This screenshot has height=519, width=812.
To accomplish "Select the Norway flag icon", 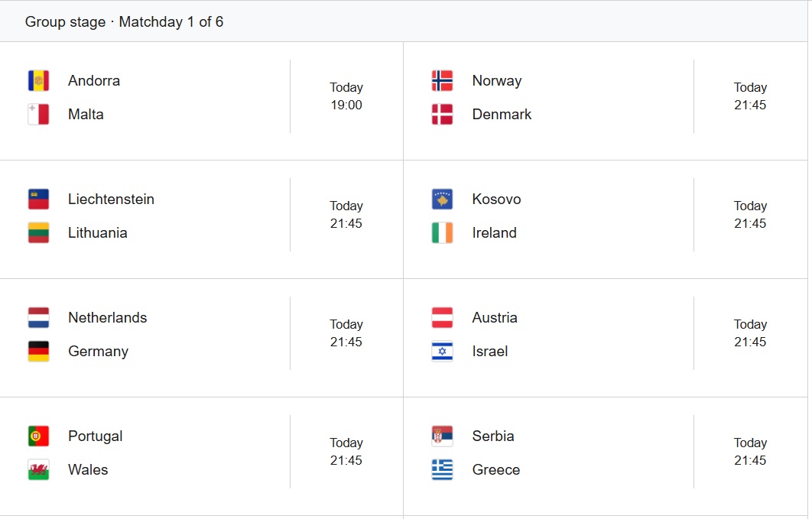I will pyautogui.click(x=442, y=81).
